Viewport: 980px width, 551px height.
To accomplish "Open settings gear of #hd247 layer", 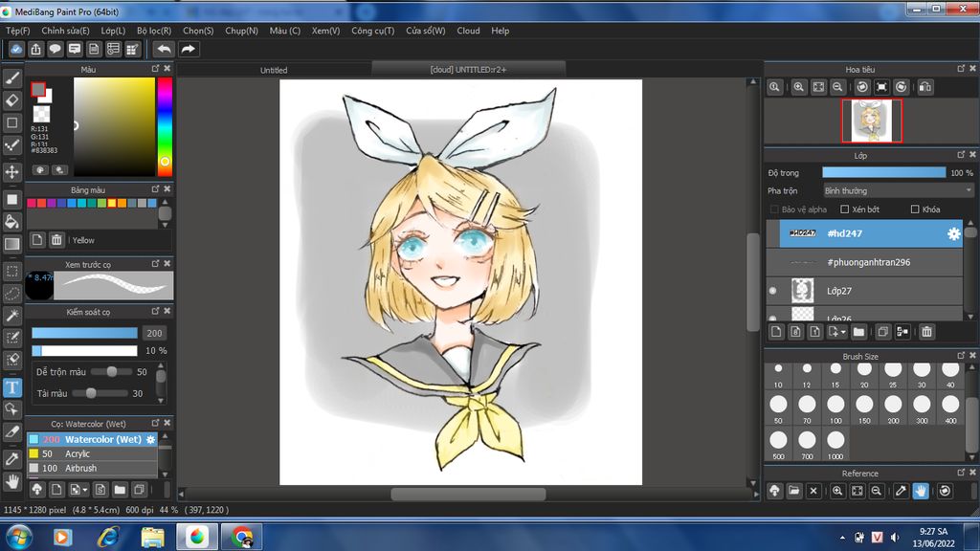I will (x=953, y=233).
